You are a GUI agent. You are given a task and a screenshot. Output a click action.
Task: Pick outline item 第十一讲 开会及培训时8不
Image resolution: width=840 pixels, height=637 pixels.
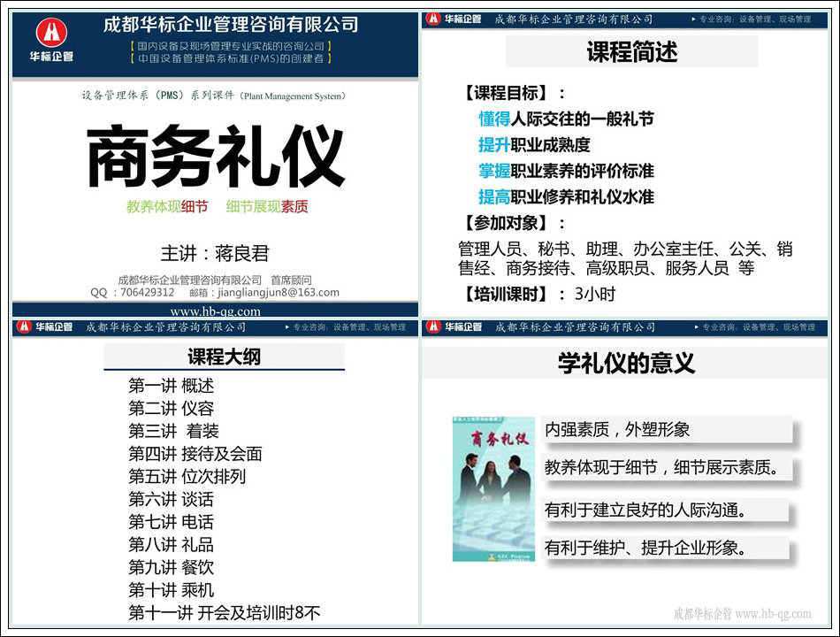(x=224, y=613)
